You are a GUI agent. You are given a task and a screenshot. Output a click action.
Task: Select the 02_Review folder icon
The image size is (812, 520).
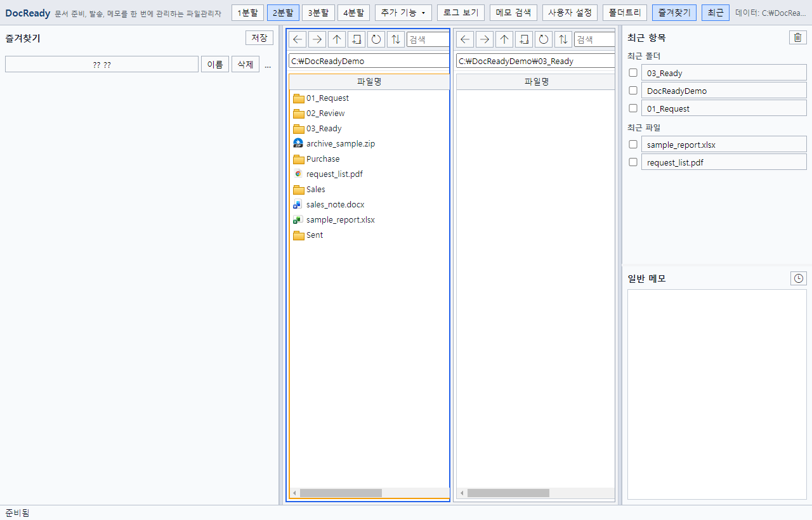click(x=299, y=114)
